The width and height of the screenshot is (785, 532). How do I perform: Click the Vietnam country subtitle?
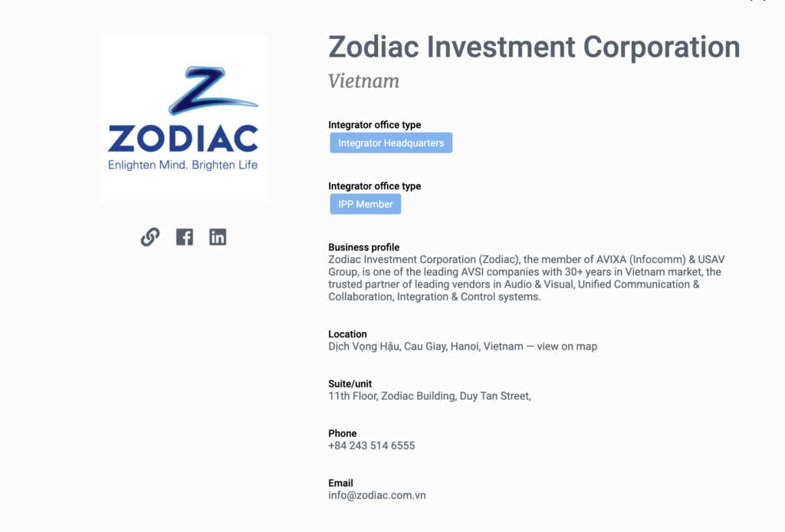(364, 81)
